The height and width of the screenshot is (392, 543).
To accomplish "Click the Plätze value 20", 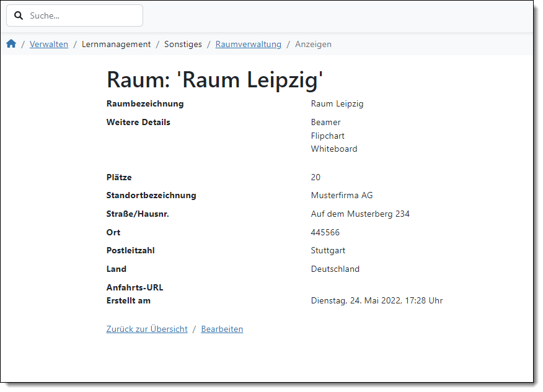I will [316, 177].
